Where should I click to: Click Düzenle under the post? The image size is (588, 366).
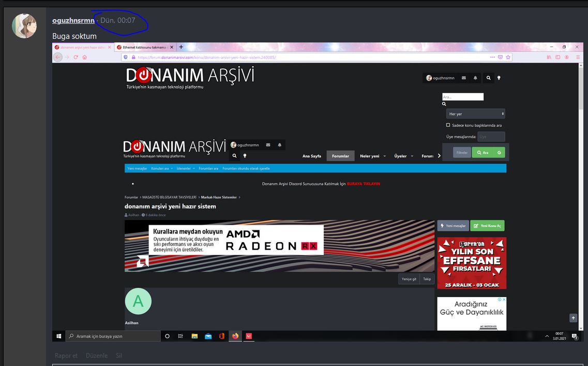97,356
